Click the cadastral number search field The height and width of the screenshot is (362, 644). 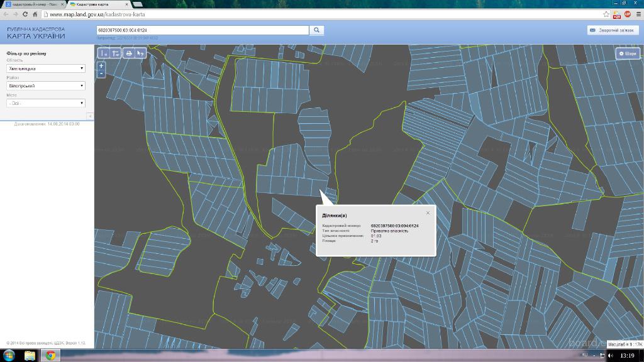click(203, 30)
